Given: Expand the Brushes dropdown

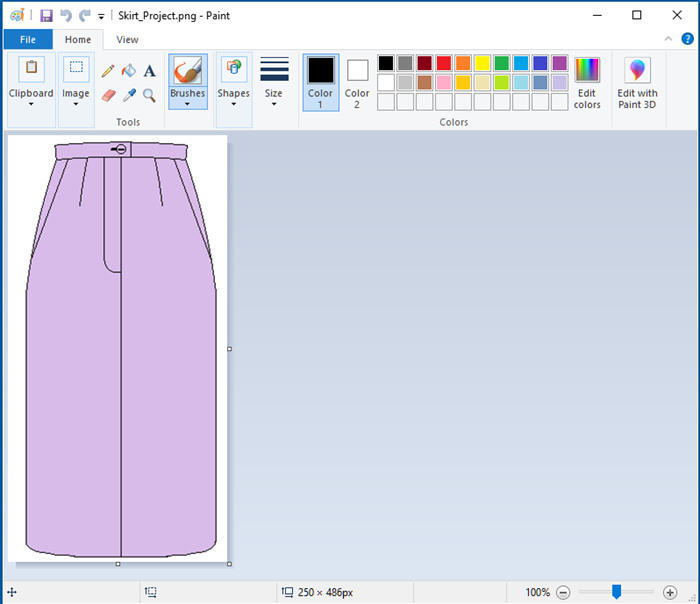Looking at the screenshot, I should (x=187, y=100).
